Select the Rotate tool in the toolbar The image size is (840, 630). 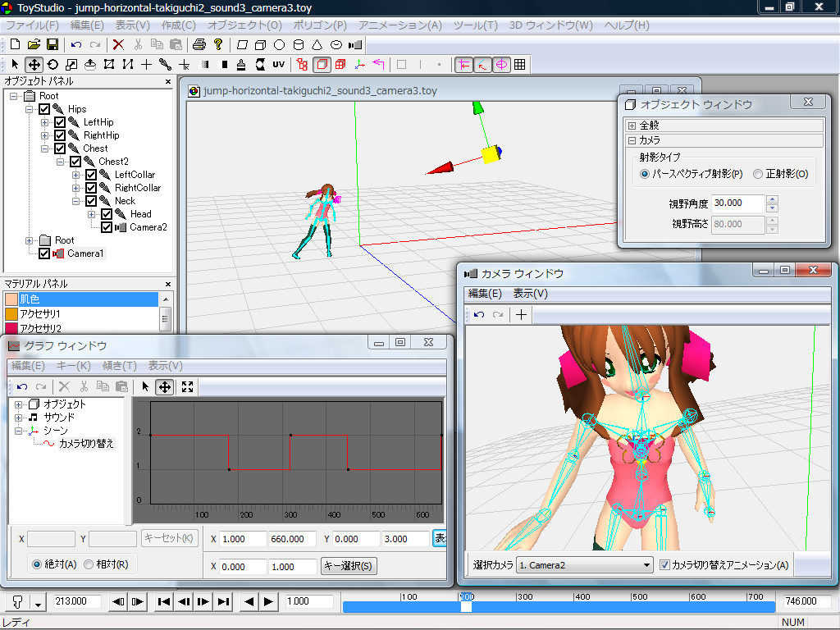tap(52, 64)
